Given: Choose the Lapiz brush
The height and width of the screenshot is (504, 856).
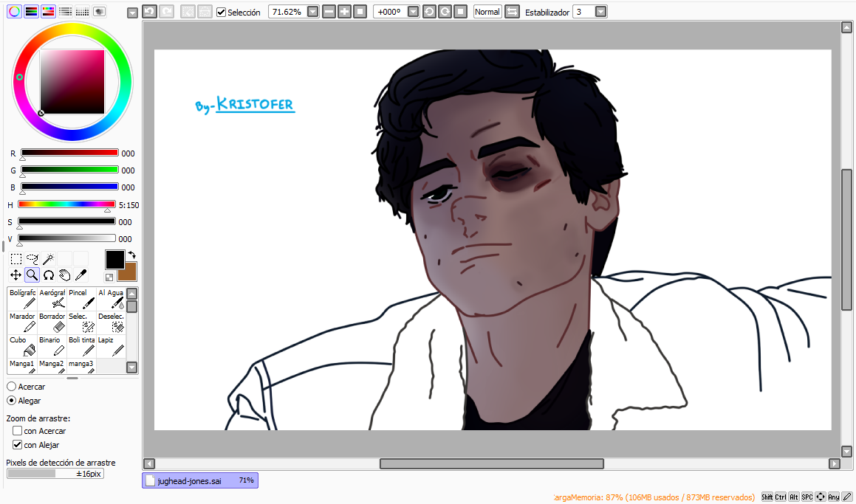Looking at the screenshot, I should (111, 346).
